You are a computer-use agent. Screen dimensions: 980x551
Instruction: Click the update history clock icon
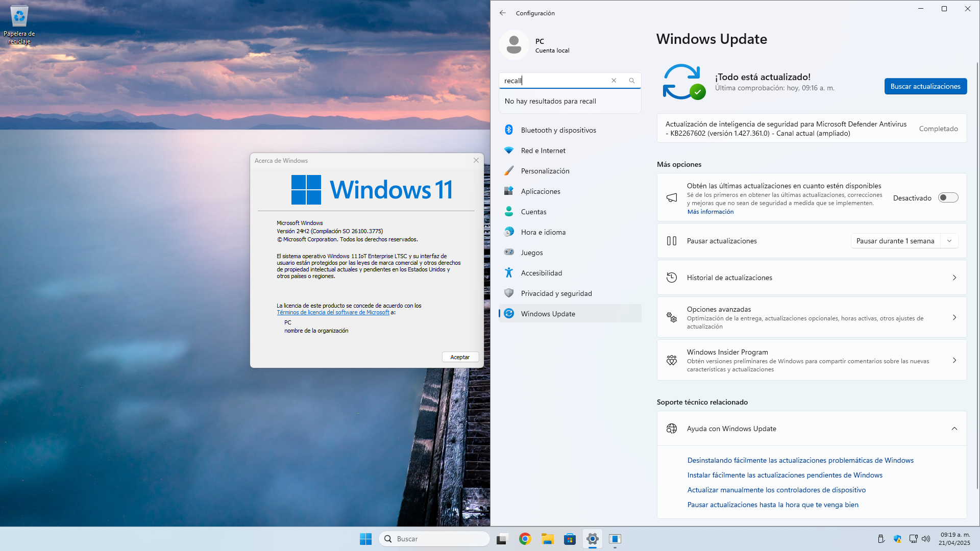672,278
